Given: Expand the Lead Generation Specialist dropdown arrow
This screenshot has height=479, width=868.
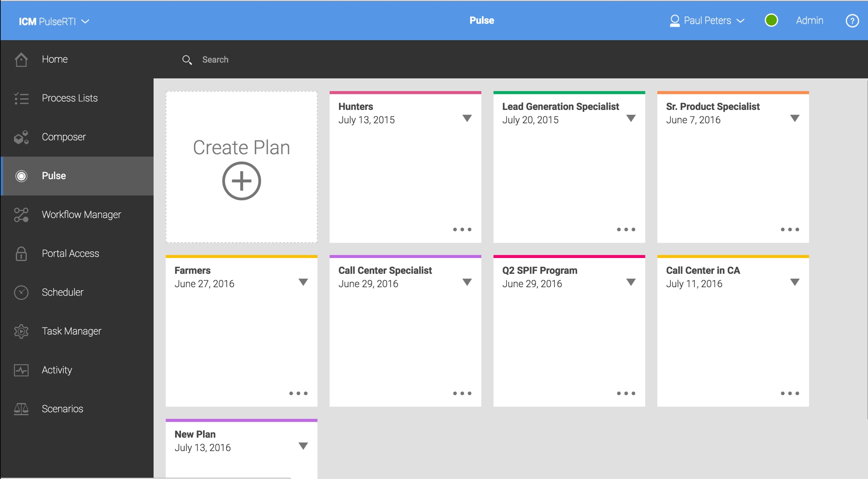Looking at the screenshot, I should (631, 118).
